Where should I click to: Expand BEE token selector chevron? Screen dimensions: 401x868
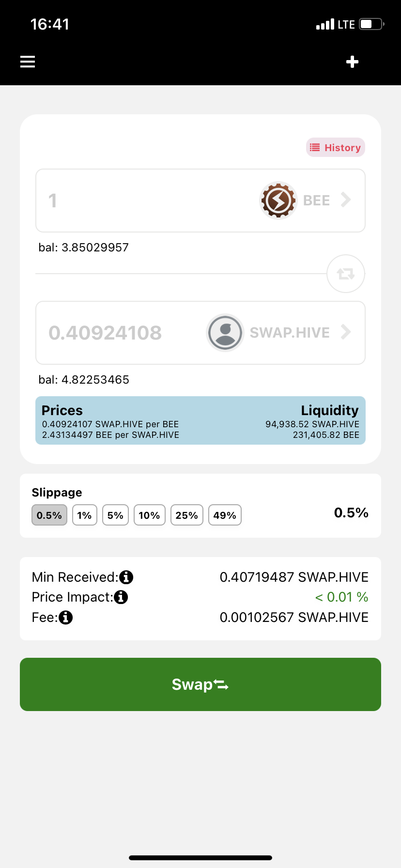[346, 200]
